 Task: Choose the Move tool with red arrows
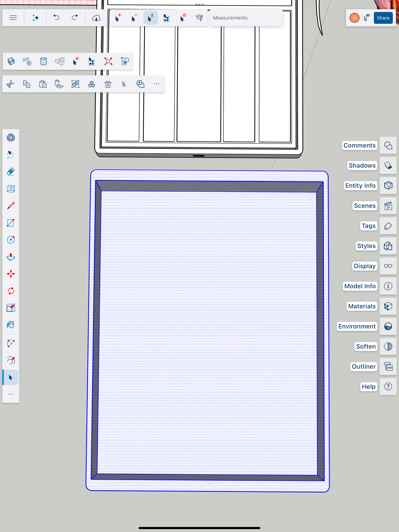point(11,274)
